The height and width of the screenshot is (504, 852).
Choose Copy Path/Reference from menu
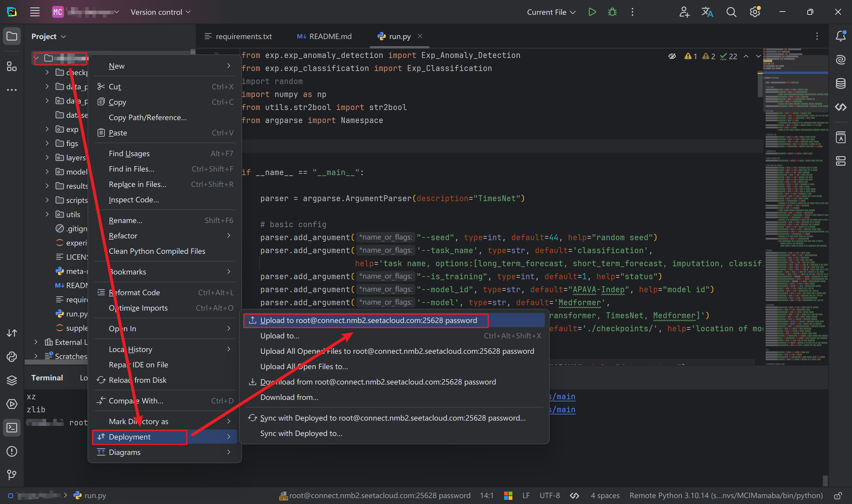pos(165,117)
